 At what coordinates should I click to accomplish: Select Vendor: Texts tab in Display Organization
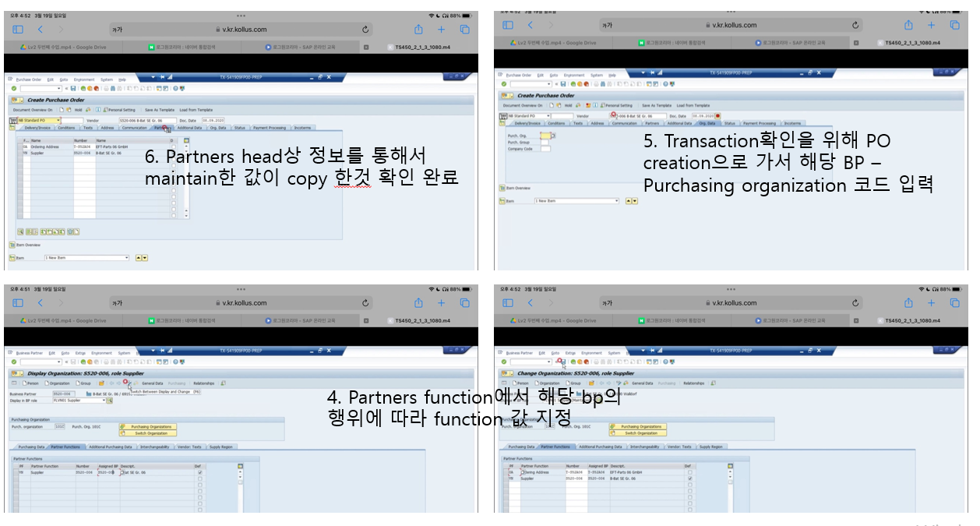(x=188, y=447)
